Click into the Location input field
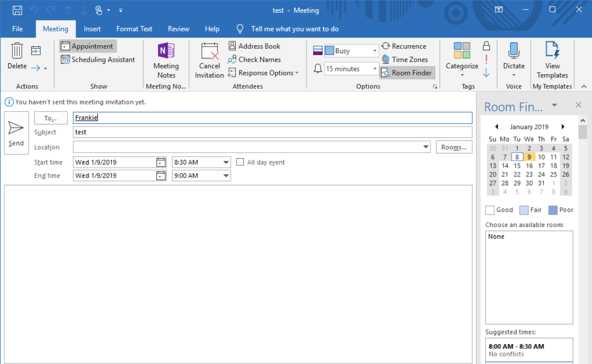 pos(247,147)
